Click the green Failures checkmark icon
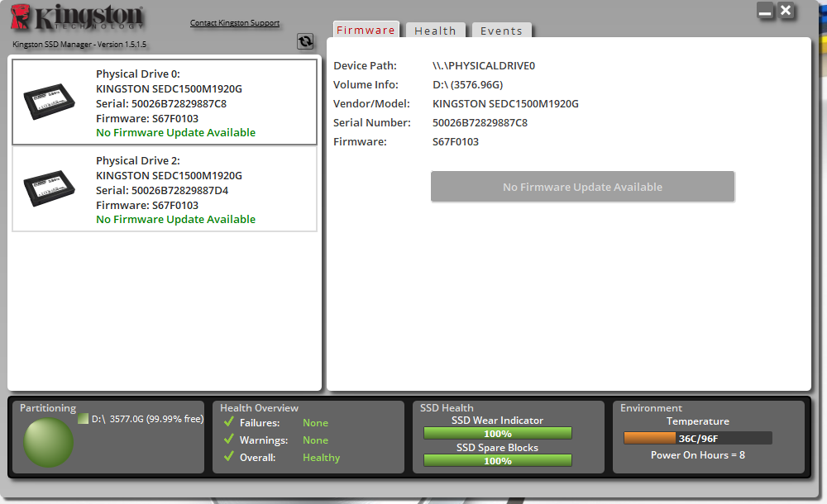Viewport: 827px width, 504px height. pos(229,421)
